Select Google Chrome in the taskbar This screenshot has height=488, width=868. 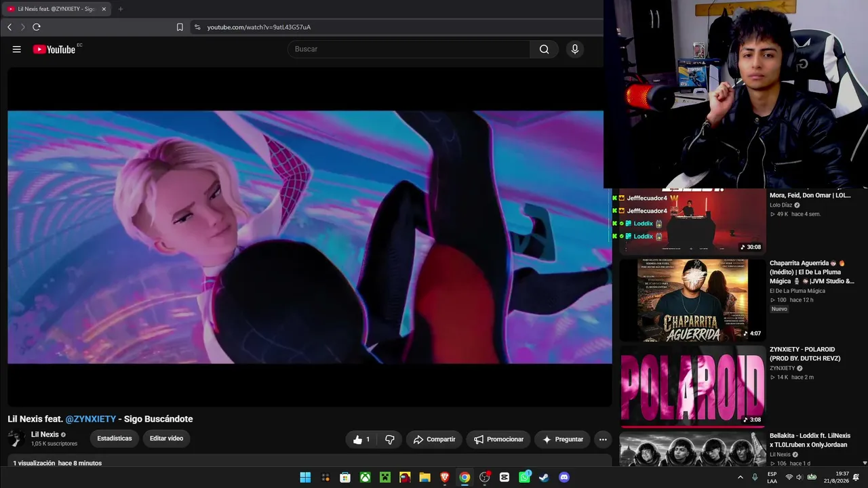(465, 477)
